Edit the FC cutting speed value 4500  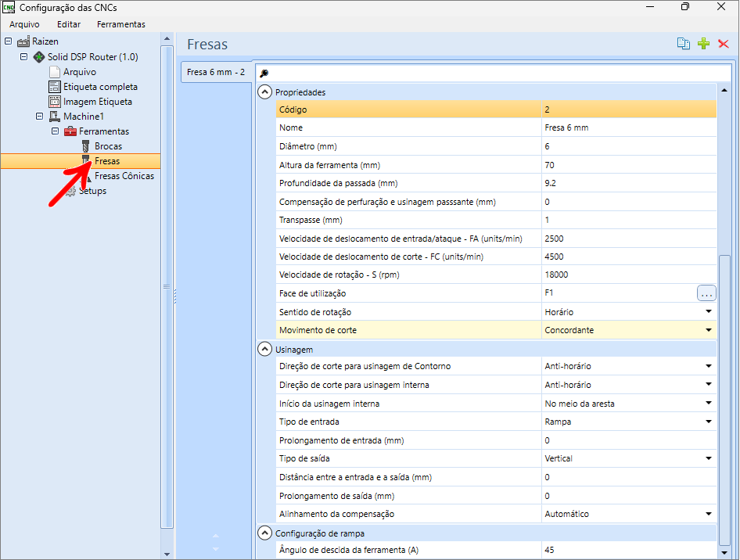coord(629,257)
